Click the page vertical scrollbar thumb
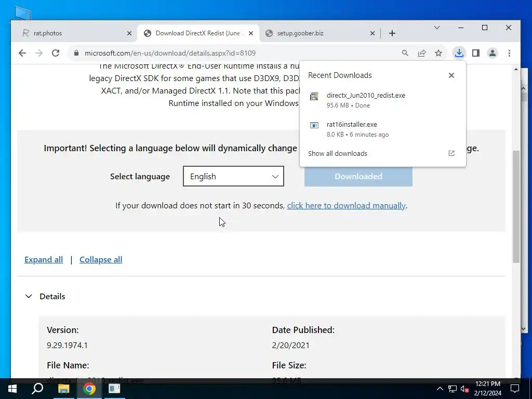The height and width of the screenshot is (399, 532). coord(516,206)
